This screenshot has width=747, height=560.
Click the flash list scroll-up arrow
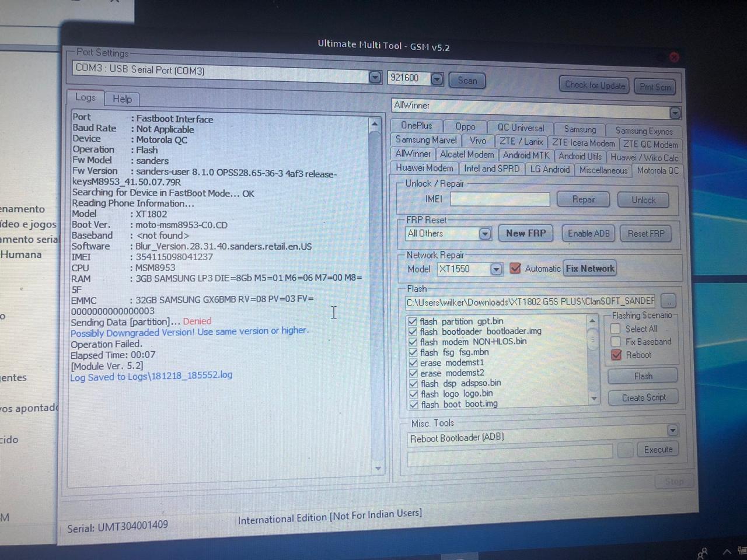(592, 321)
